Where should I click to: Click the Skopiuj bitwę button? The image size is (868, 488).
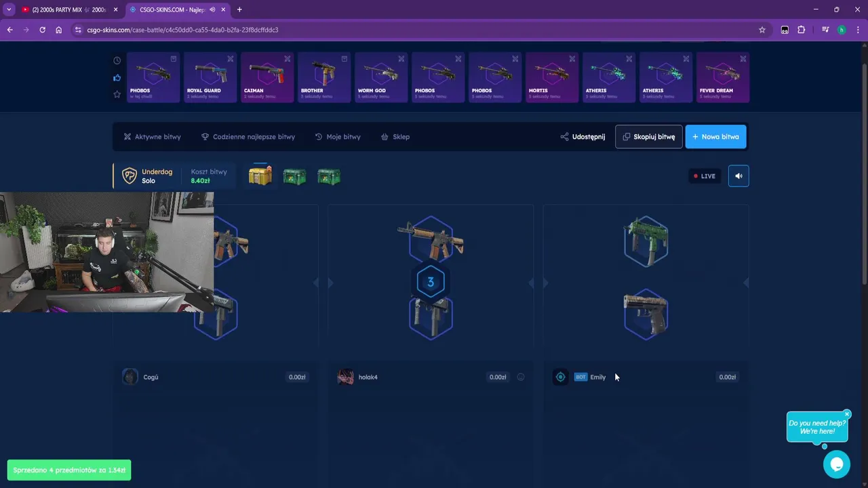(648, 137)
